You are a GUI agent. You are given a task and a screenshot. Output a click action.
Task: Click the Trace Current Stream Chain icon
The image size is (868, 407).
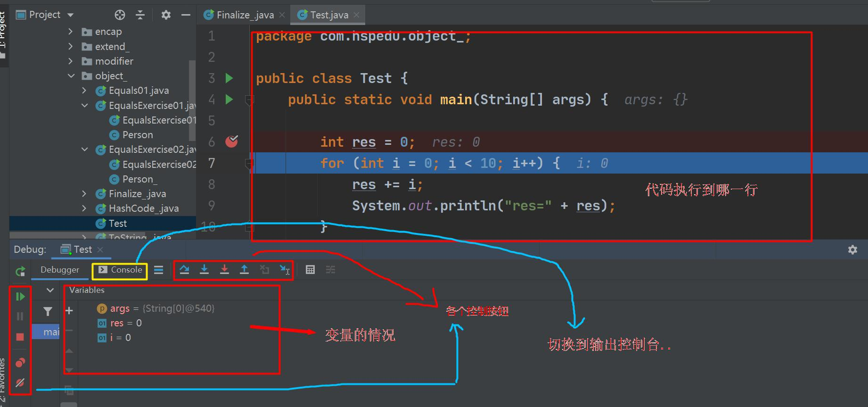coord(330,270)
